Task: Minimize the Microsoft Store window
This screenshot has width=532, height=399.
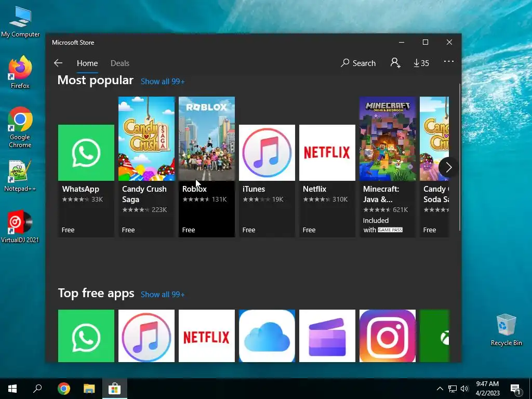Action: click(402, 43)
